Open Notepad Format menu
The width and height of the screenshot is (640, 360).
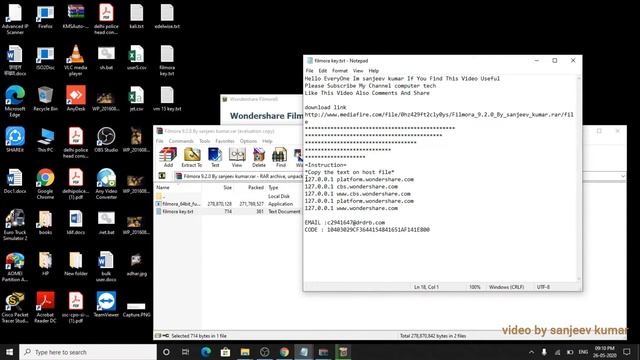pos(340,71)
